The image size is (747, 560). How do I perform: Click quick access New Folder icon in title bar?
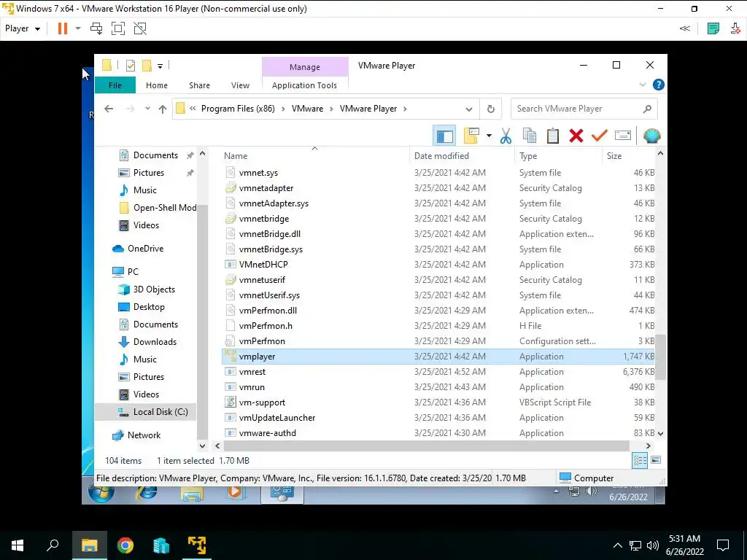coord(147,65)
